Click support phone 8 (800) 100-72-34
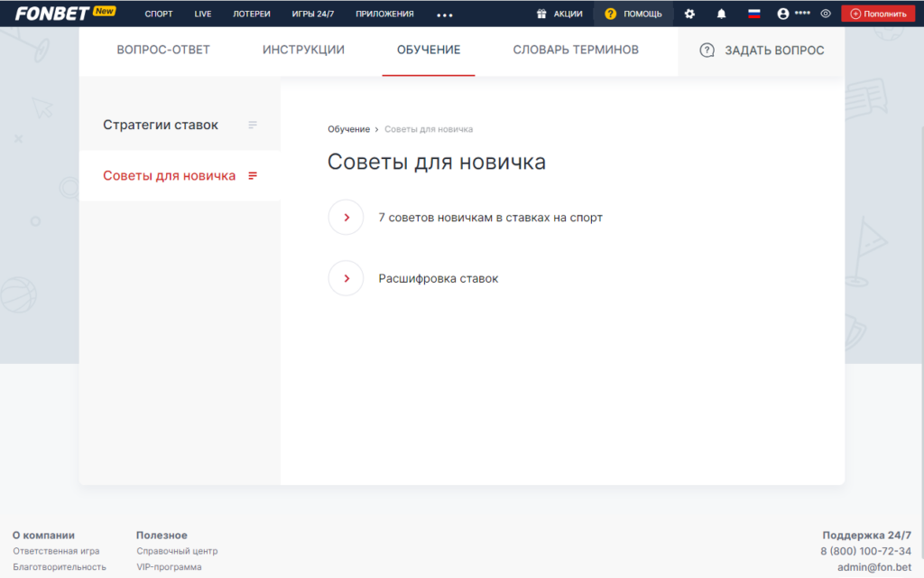This screenshot has height=578, width=924. (x=865, y=551)
